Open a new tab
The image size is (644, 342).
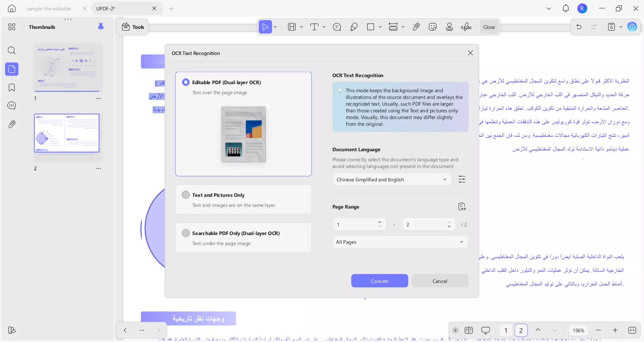171,9
